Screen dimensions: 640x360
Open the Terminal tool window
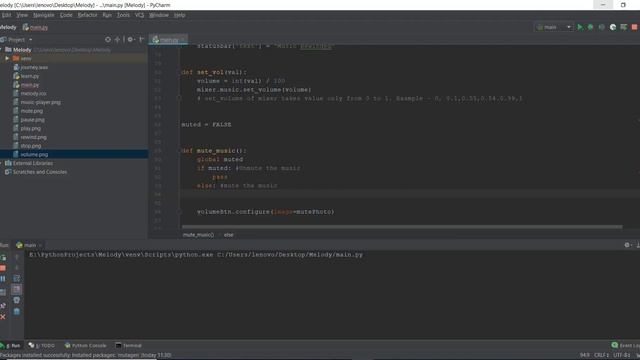pos(128,346)
